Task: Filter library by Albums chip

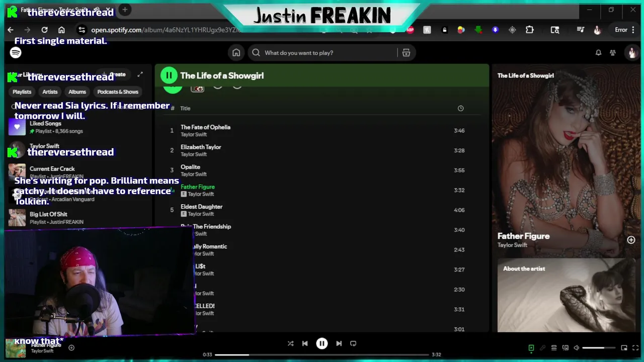Action: point(77,92)
